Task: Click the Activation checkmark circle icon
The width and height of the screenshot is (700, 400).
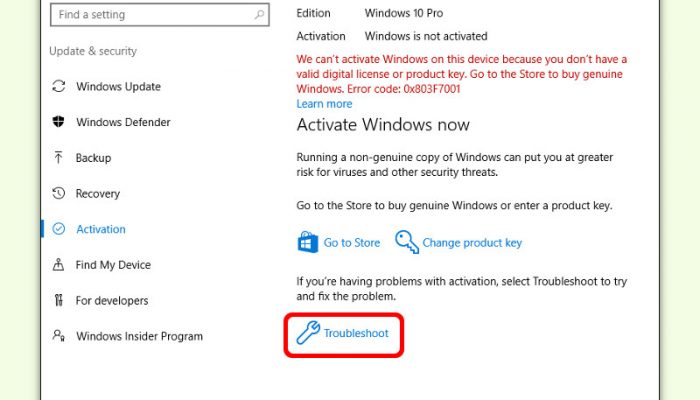Action: 58,229
